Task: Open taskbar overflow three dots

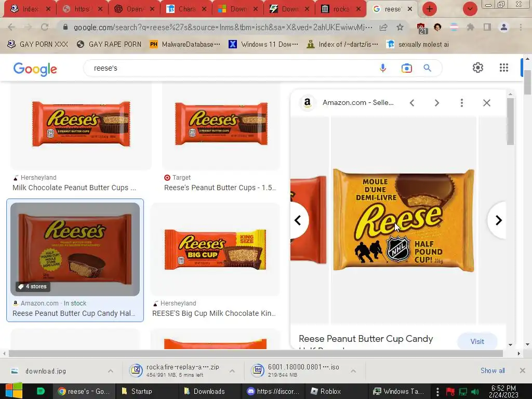Action: (437, 392)
